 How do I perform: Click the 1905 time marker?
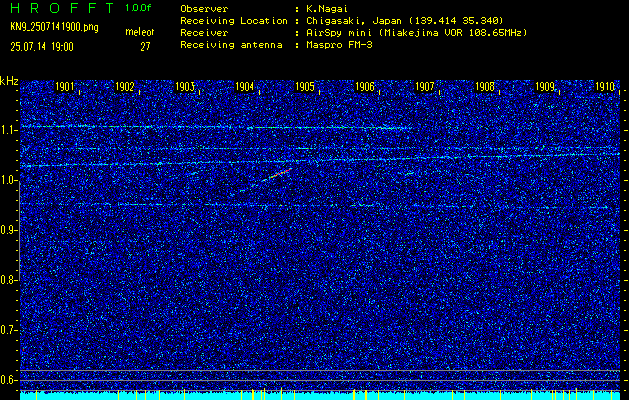click(x=304, y=87)
